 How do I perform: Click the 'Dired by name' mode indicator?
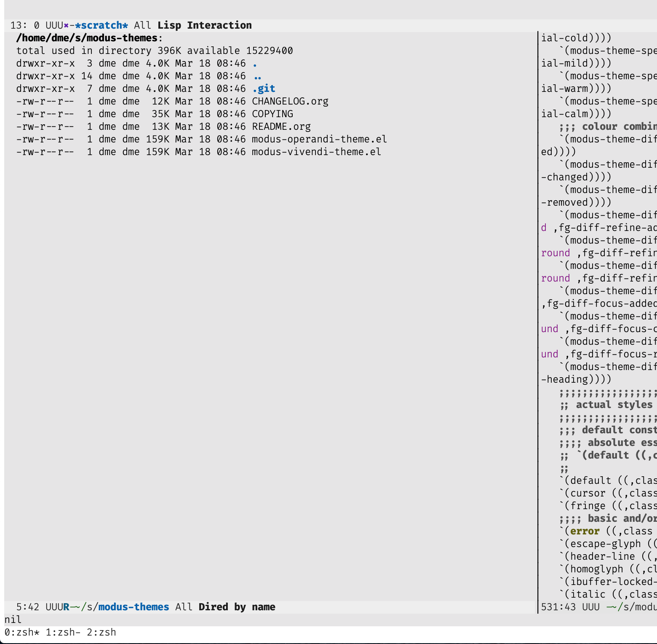click(x=237, y=607)
